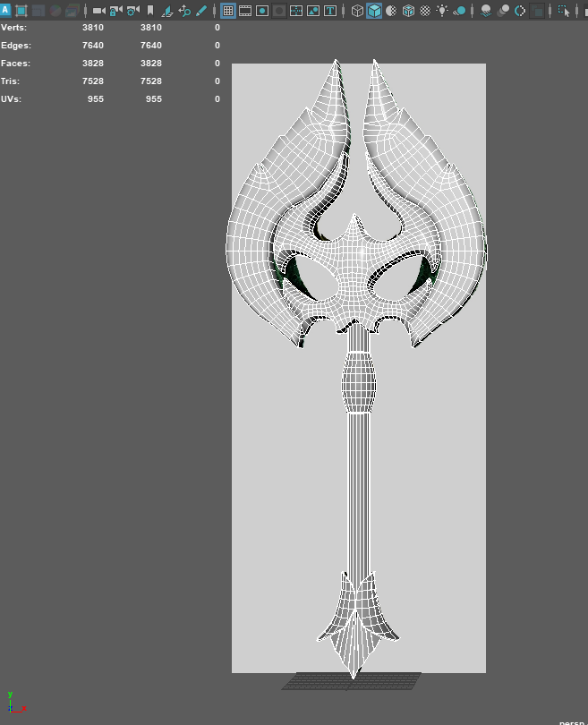588x725 pixels.
Task: Toggle the viewport Grid icon
Action: pos(228,11)
